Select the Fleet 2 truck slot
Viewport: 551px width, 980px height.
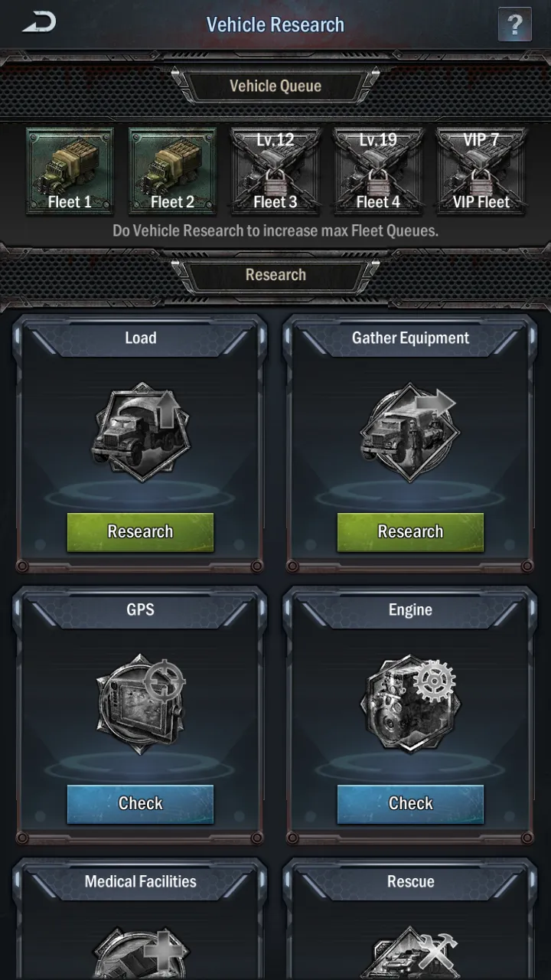pos(172,171)
